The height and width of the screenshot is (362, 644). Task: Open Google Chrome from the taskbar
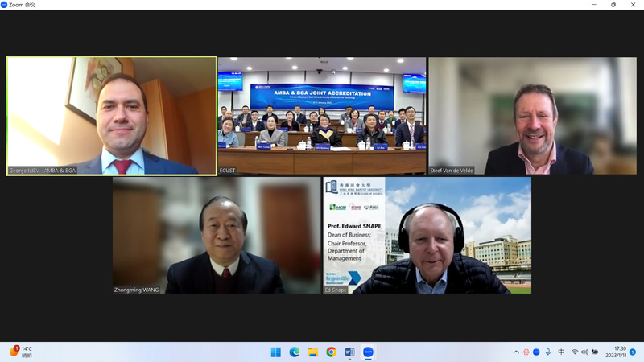(331, 352)
